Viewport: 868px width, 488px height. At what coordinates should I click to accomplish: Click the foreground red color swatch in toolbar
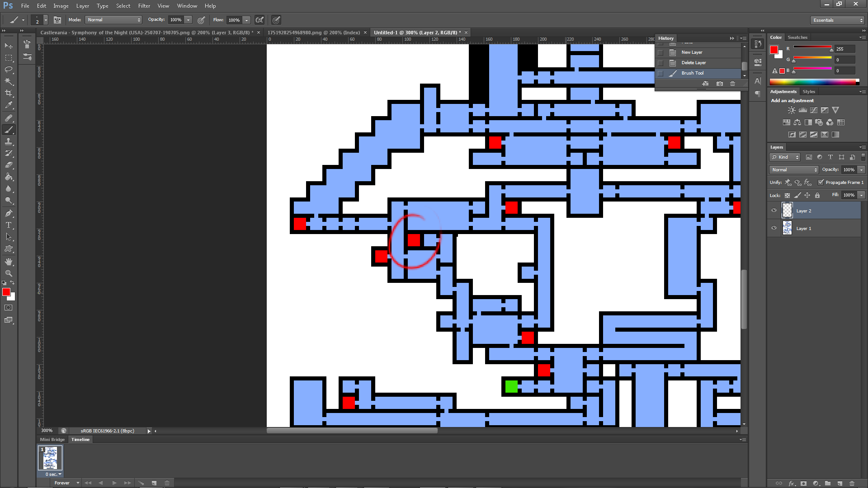click(6, 292)
